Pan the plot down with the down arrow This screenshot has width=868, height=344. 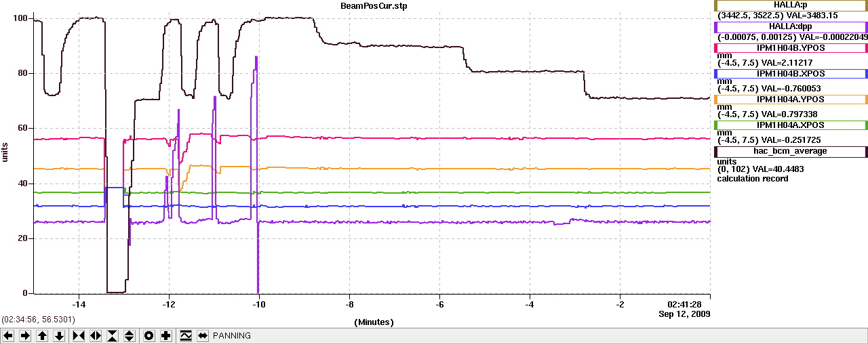point(59,336)
